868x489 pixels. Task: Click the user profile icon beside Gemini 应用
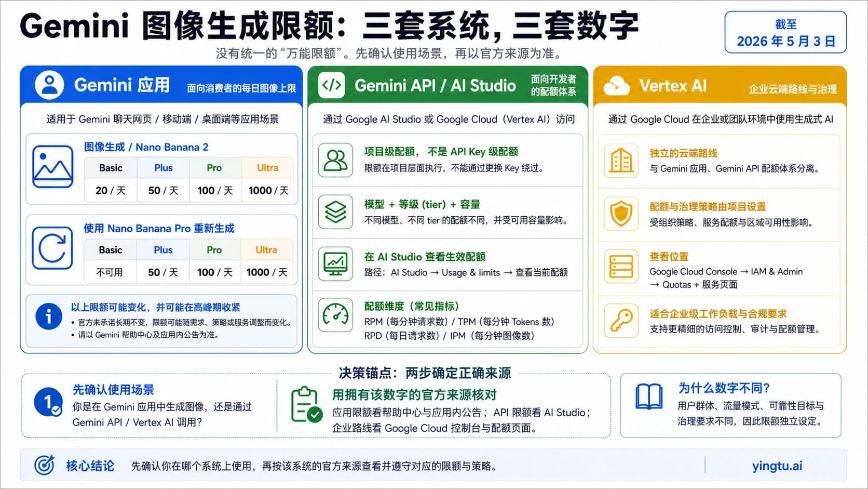(x=49, y=85)
